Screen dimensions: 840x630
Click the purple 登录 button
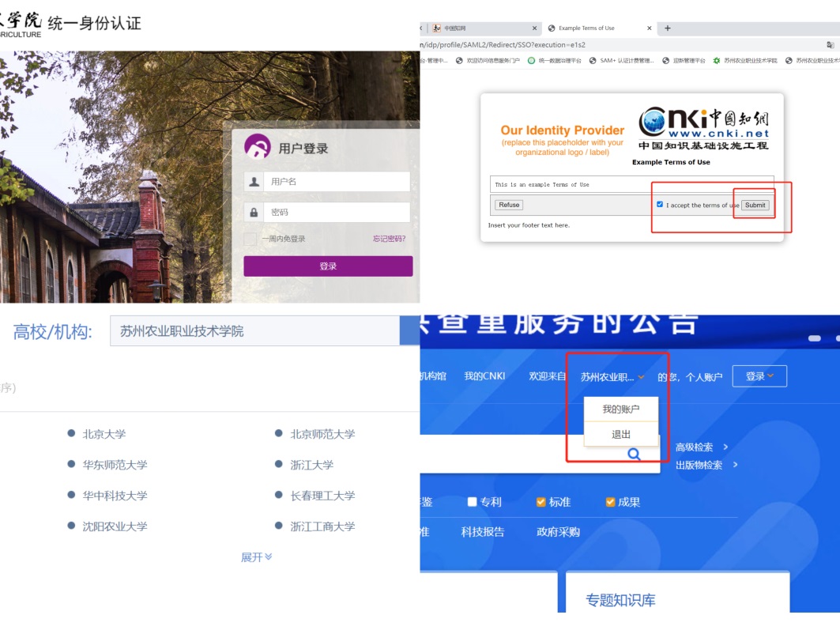[328, 266]
